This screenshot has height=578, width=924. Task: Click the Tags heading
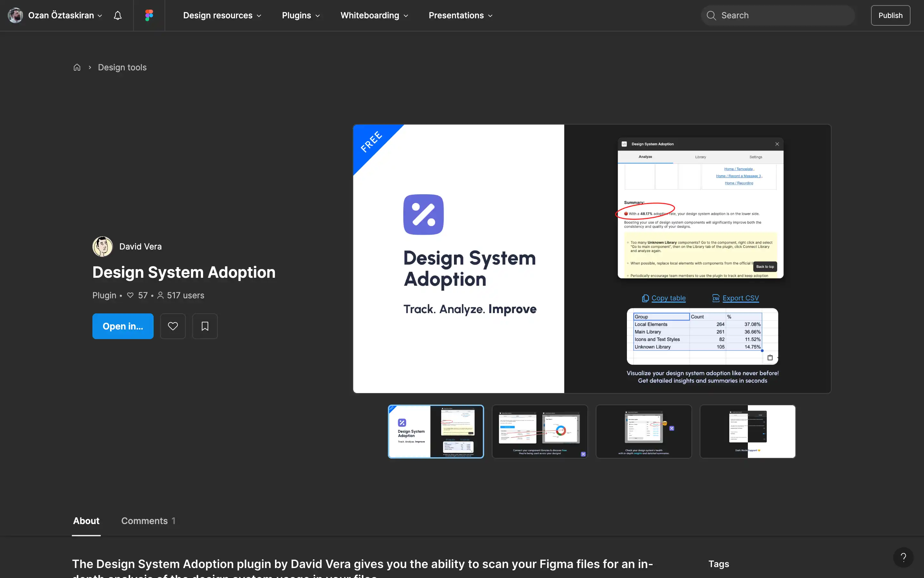point(719,564)
